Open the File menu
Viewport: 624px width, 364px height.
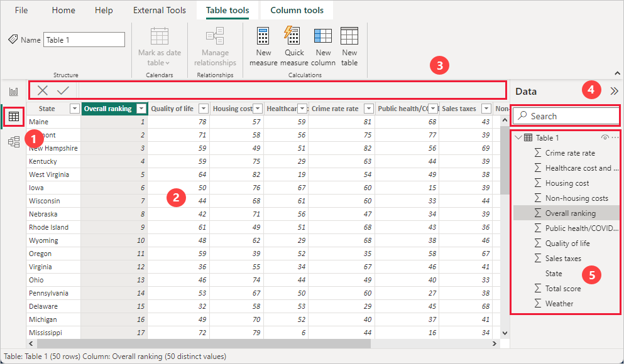(x=21, y=10)
